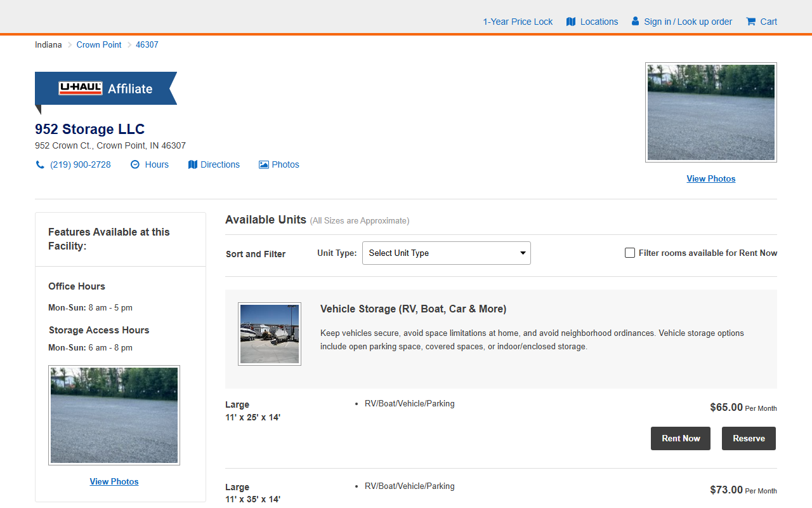Open the Directions link
Screen dimensions: 812x508
220,164
